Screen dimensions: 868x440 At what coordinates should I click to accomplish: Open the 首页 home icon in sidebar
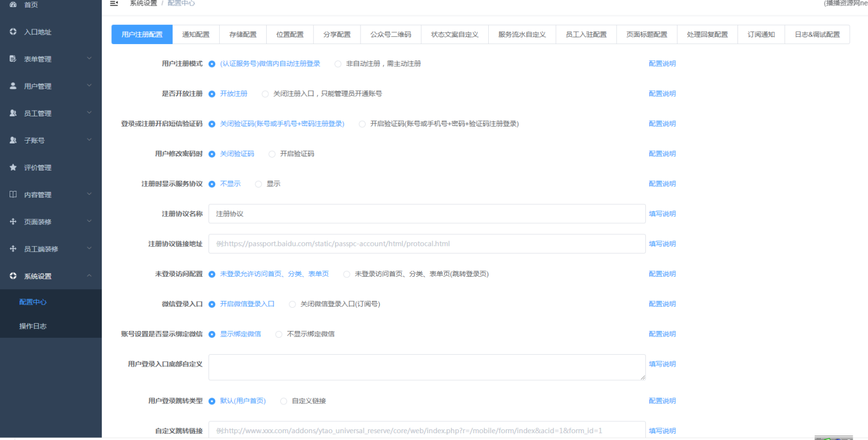click(14, 5)
